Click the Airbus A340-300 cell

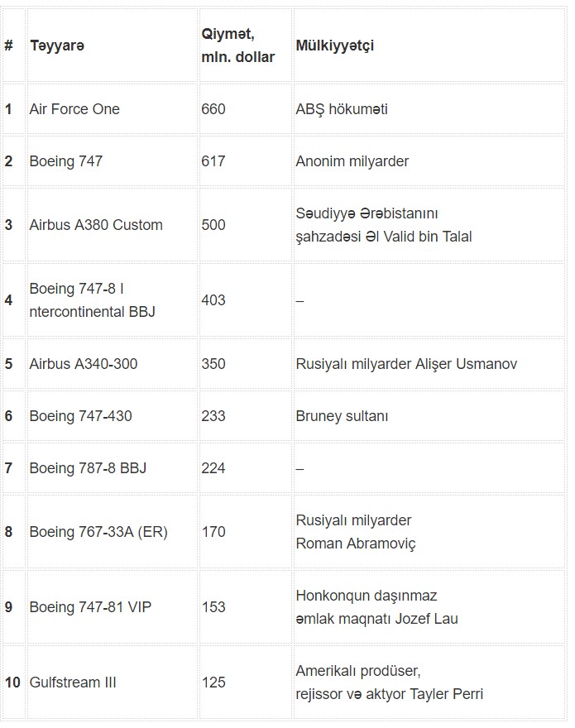tap(83, 363)
